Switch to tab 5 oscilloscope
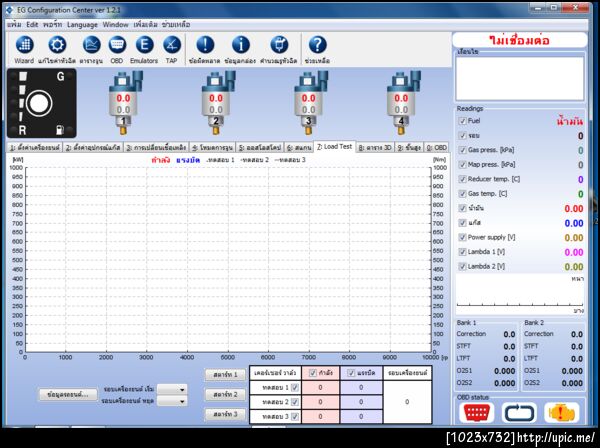 click(260, 147)
